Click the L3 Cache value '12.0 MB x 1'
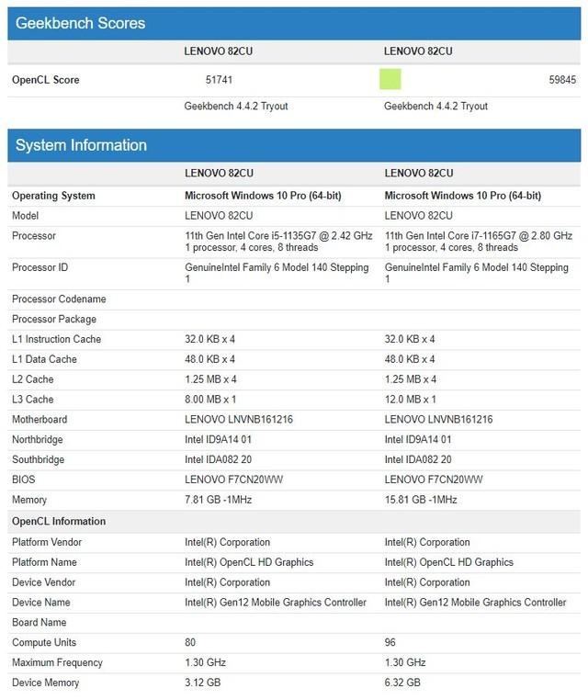 coord(411,400)
